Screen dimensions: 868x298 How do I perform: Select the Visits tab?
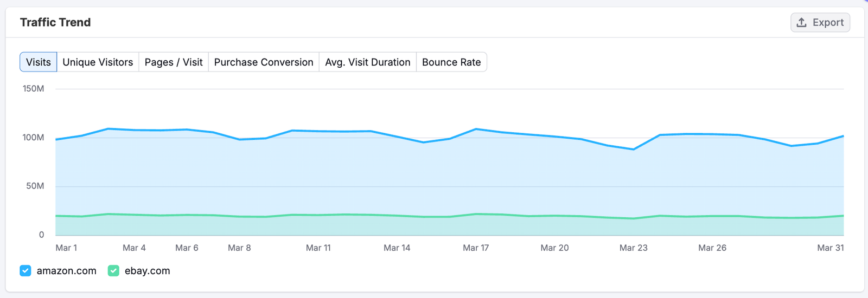(x=39, y=62)
